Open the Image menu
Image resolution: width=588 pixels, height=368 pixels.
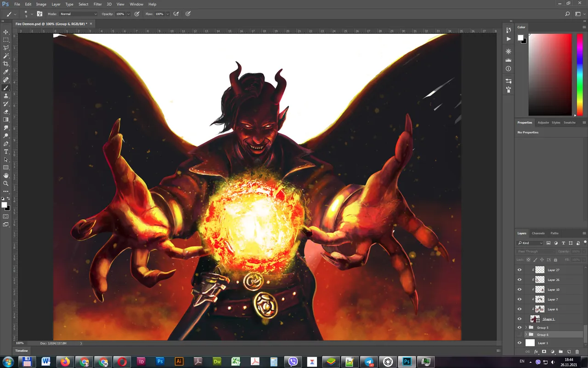(41, 4)
